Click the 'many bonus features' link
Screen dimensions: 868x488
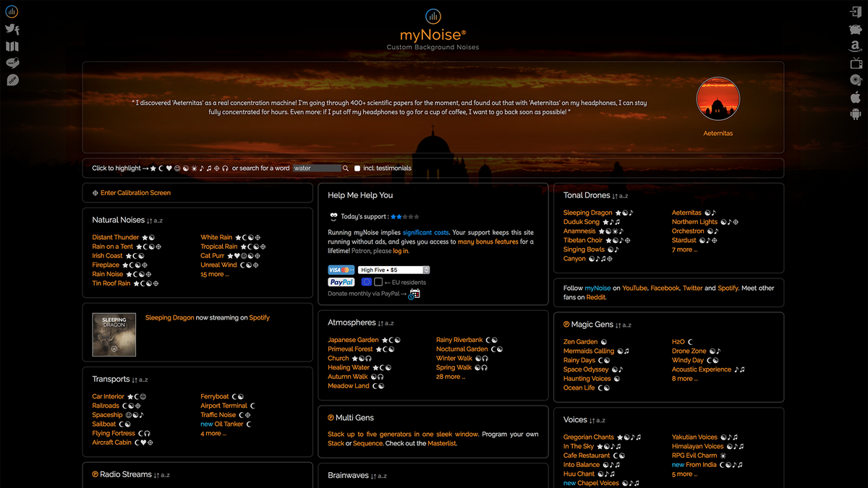pos(488,242)
